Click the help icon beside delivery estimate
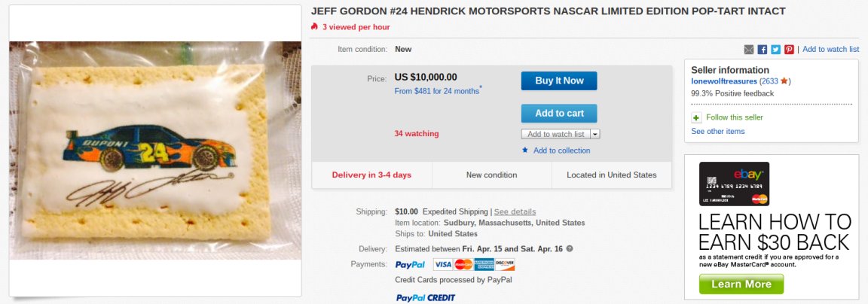Screen dimensions: 868x304 570,248
